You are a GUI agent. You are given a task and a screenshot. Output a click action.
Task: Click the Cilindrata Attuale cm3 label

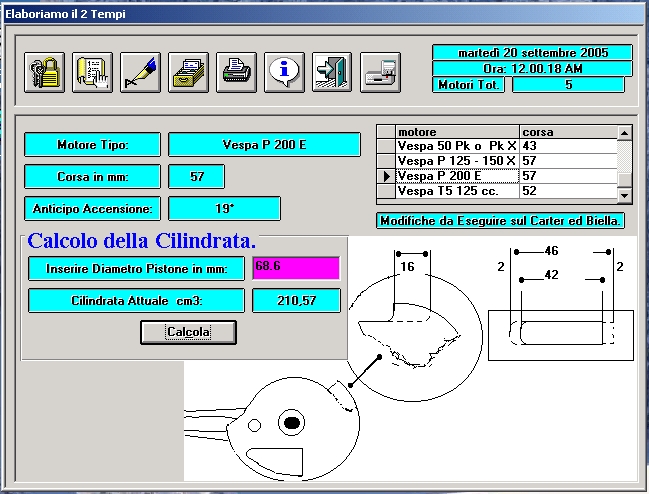pyautogui.click(x=136, y=300)
